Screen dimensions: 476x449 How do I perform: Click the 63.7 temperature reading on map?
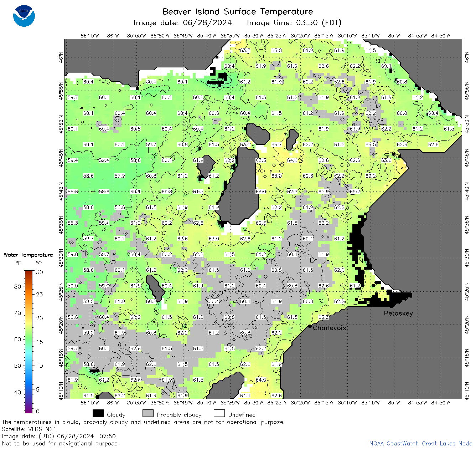click(x=276, y=144)
